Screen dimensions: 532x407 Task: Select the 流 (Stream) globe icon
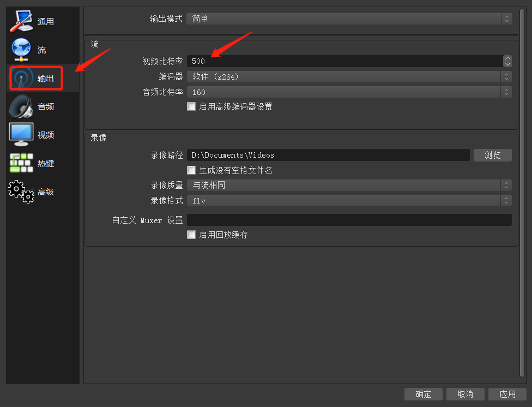click(21, 50)
